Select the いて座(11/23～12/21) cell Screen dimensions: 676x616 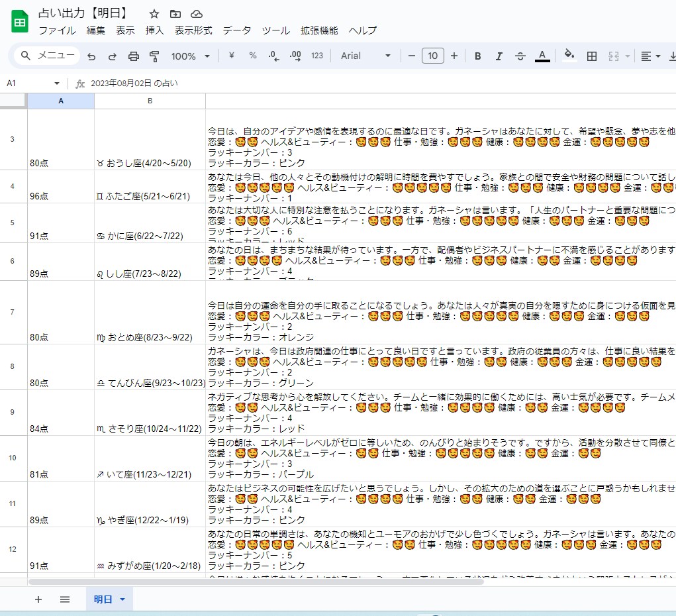pyautogui.click(x=150, y=458)
